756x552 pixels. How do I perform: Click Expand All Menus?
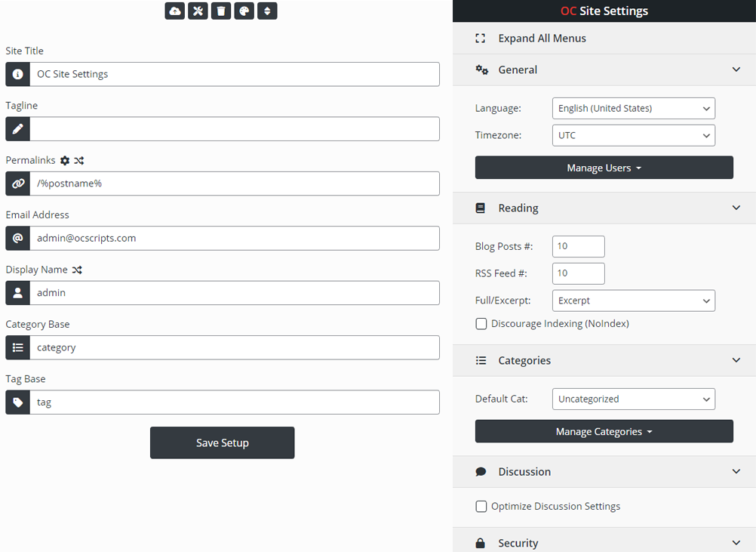tap(542, 38)
